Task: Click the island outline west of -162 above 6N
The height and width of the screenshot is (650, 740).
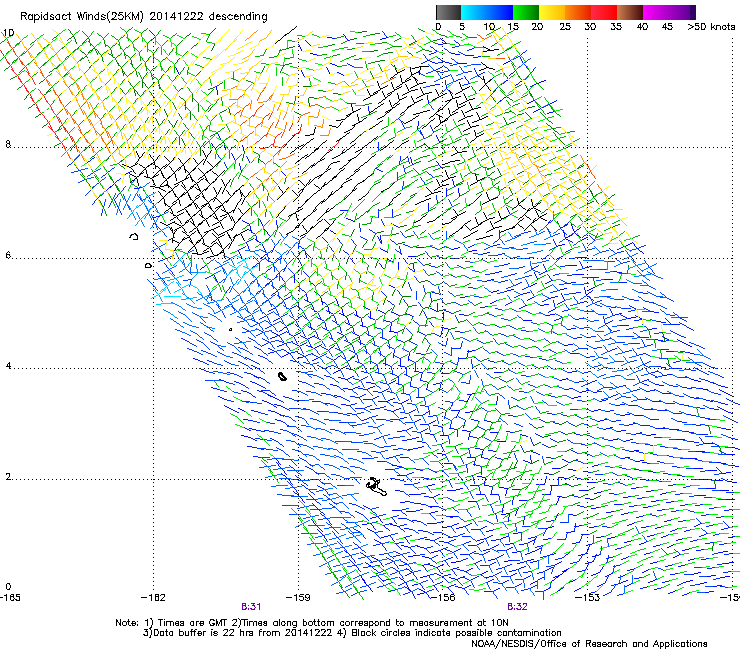Action: click(x=134, y=236)
